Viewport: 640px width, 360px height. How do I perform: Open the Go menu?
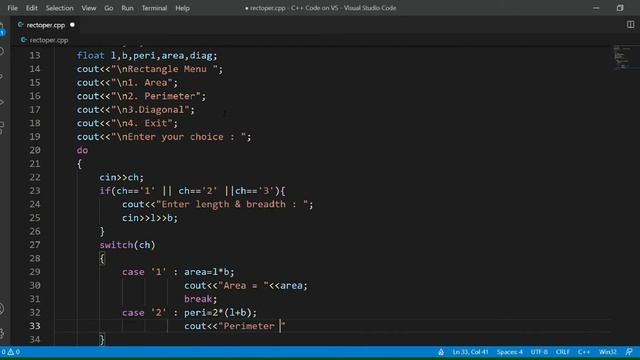109,8
